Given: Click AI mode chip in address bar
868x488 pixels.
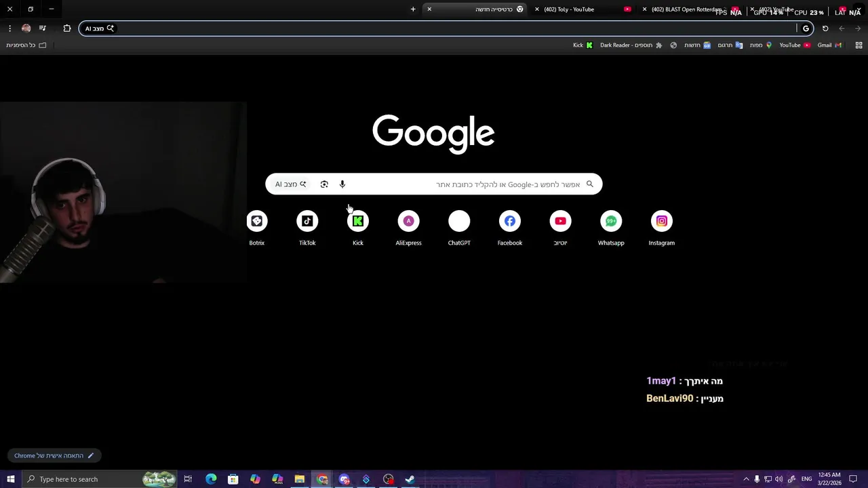Looking at the screenshot, I should (100, 28).
